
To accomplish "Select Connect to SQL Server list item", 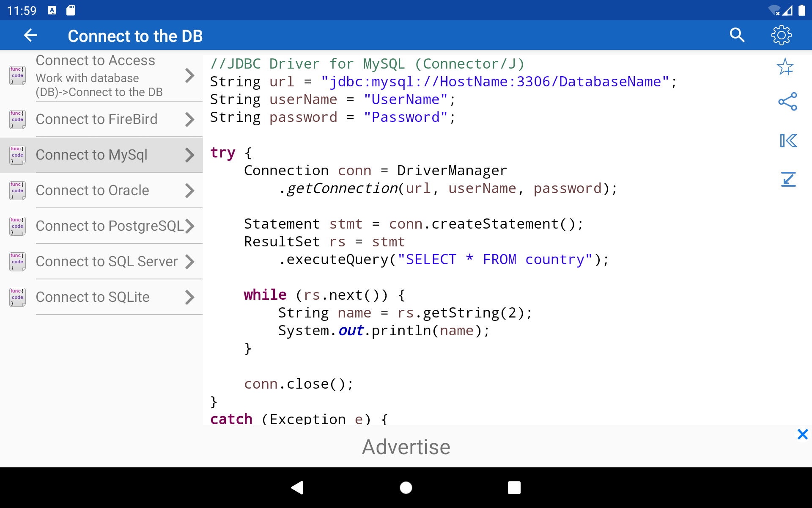I will (101, 262).
